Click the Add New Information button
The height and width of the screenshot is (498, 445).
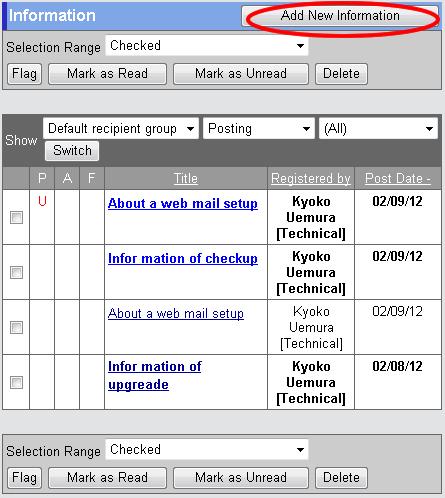(x=340, y=16)
